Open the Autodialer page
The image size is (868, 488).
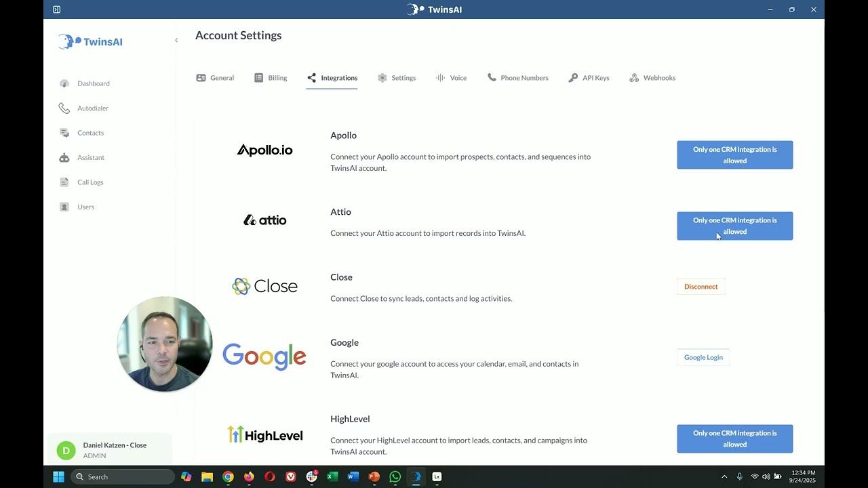click(83, 108)
